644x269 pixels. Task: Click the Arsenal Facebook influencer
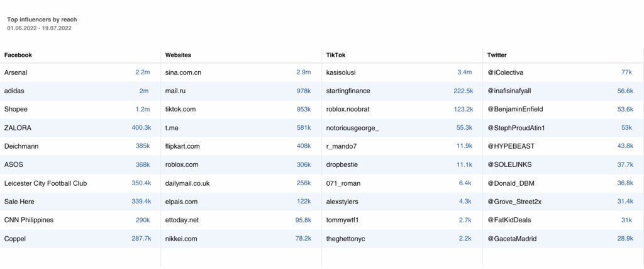pyautogui.click(x=16, y=72)
